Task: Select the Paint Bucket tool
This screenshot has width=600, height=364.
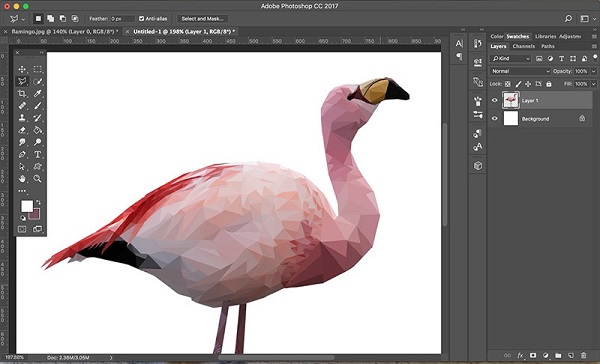Action: tap(38, 130)
